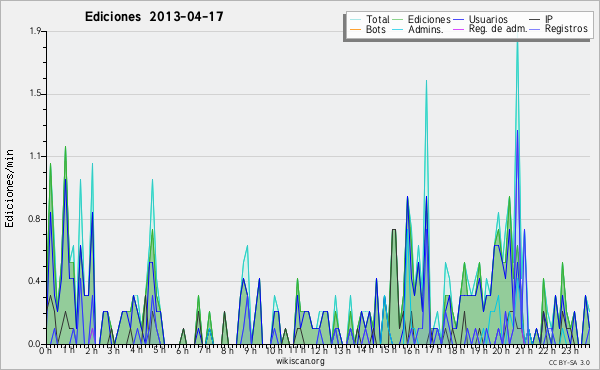Click the Total legend entry
Viewport: 600px width, 370px height.
tap(370, 19)
